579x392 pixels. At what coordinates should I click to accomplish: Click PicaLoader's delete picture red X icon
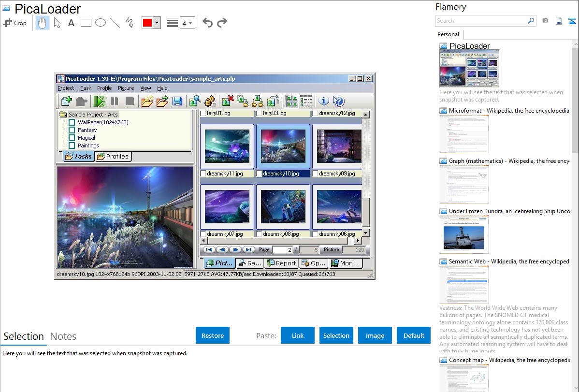[x=228, y=101]
